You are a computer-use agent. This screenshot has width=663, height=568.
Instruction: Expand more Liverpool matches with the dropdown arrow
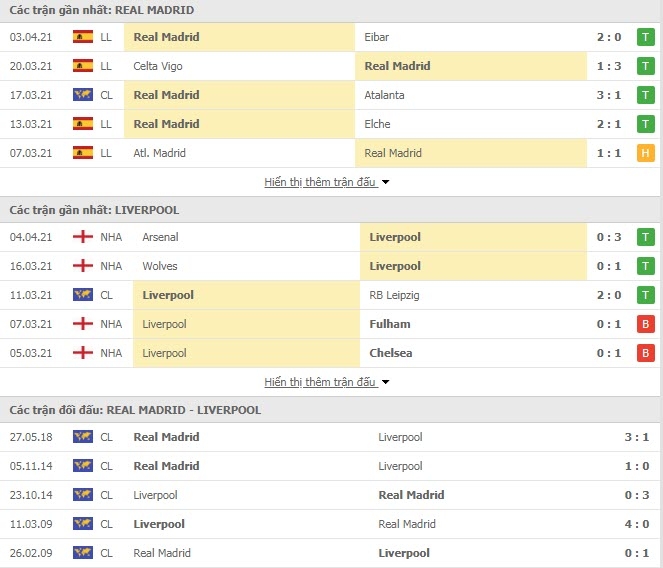pos(386,382)
